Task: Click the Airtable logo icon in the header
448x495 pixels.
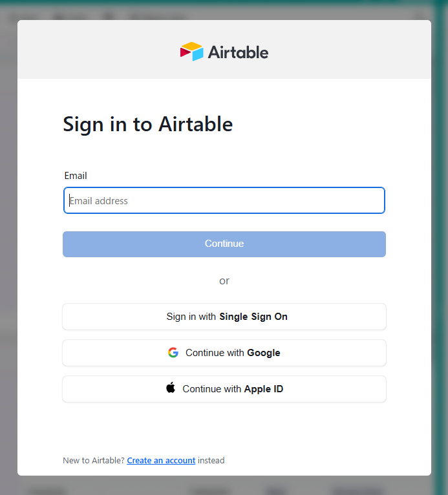Action: tap(191, 52)
